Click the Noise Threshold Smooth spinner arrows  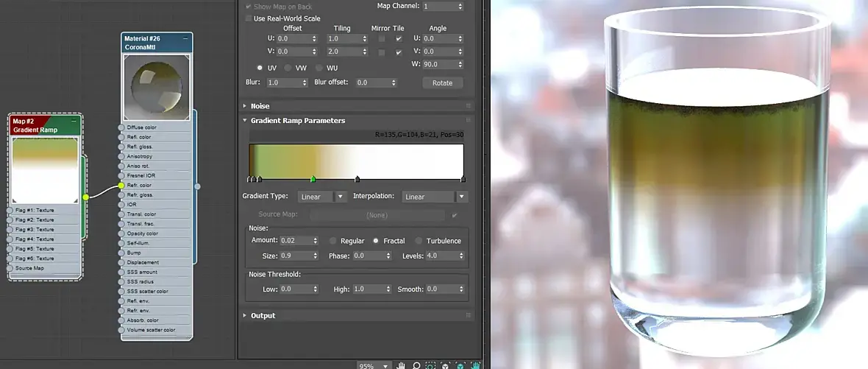click(460, 289)
